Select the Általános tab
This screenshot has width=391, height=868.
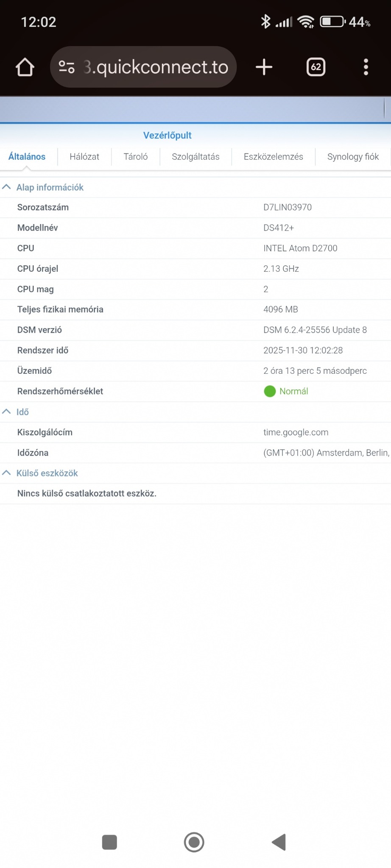pyautogui.click(x=27, y=157)
